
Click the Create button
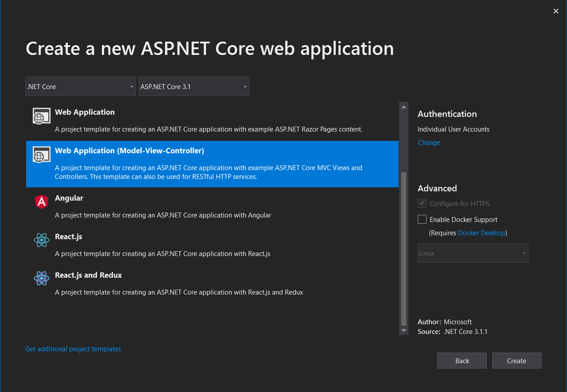point(517,361)
